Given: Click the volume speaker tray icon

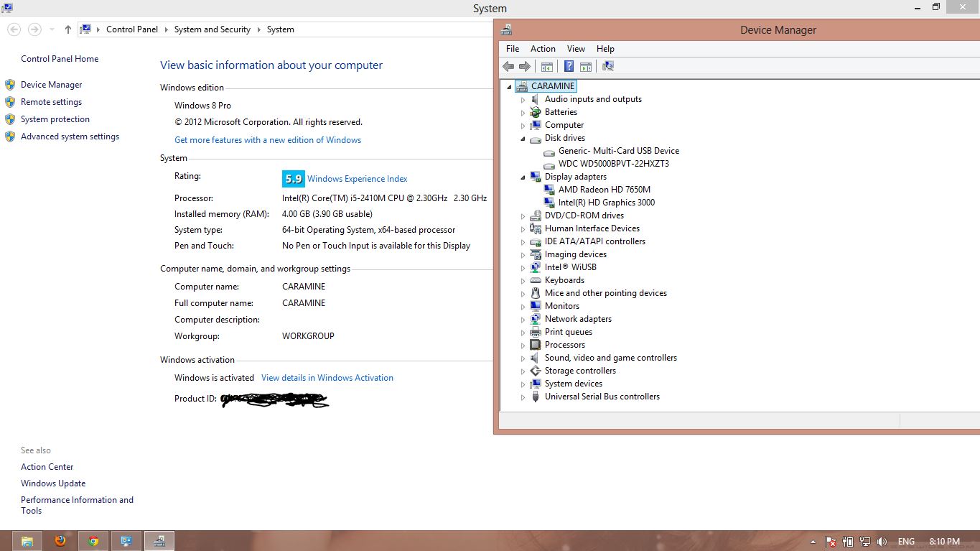Looking at the screenshot, I should [x=882, y=542].
